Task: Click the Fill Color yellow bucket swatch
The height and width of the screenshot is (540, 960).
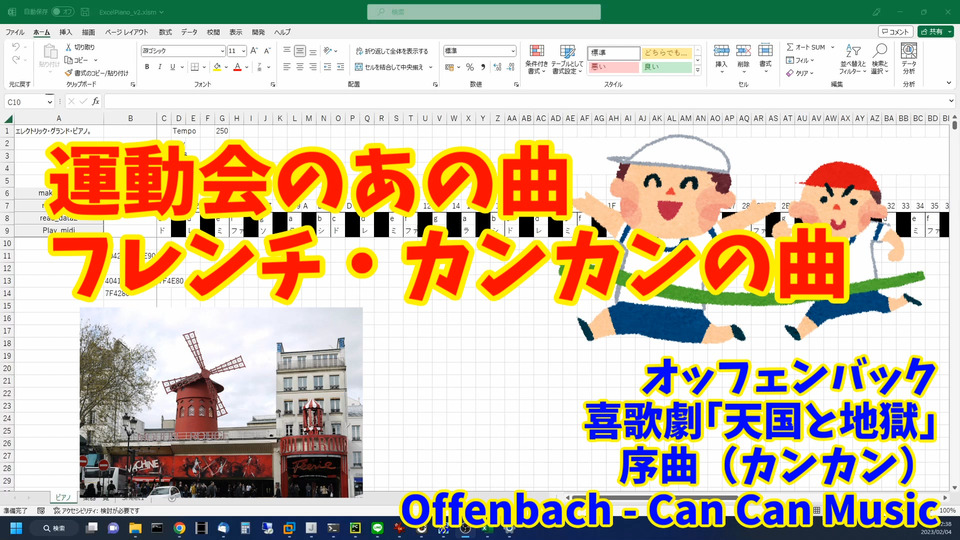Action: pyautogui.click(x=217, y=67)
